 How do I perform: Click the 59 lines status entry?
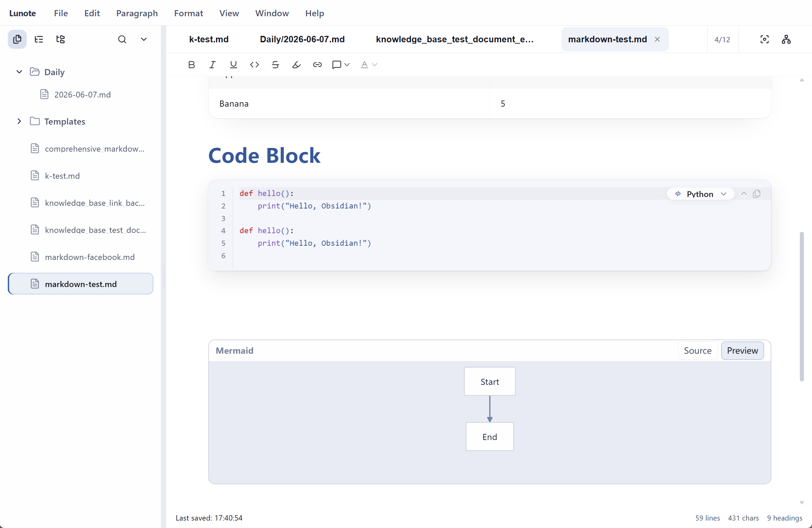click(x=708, y=518)
